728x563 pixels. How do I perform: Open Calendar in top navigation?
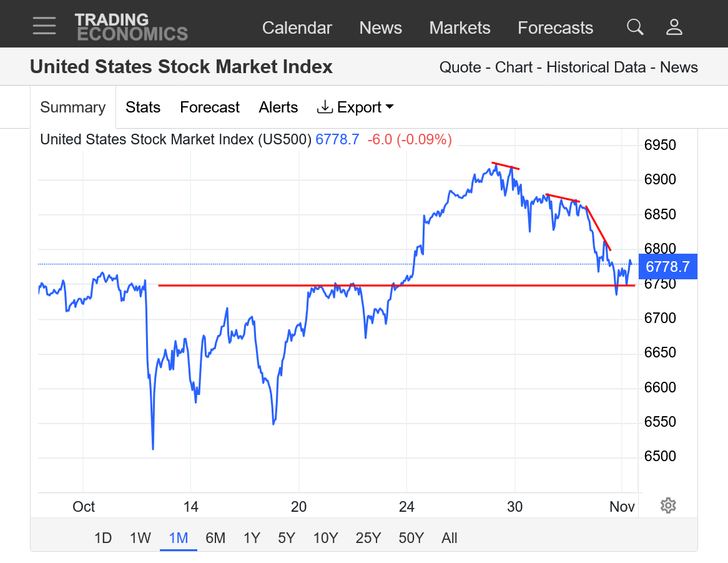click(297, 28)
